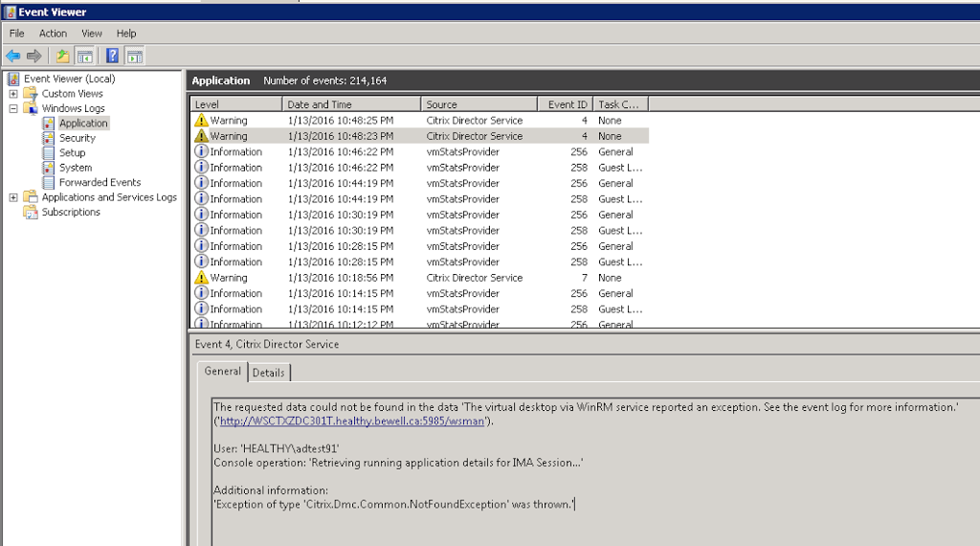Select the System log icon in tree
Screen dimensions: 980x546
coord(49,168)
